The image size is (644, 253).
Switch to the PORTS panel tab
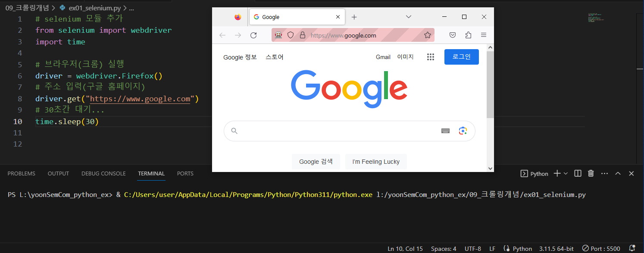pyautogui.click(x=185, y=174)
